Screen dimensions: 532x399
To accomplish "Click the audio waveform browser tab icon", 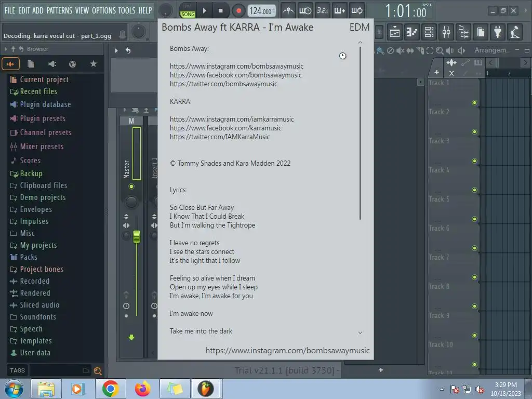I will click(10, 64).
